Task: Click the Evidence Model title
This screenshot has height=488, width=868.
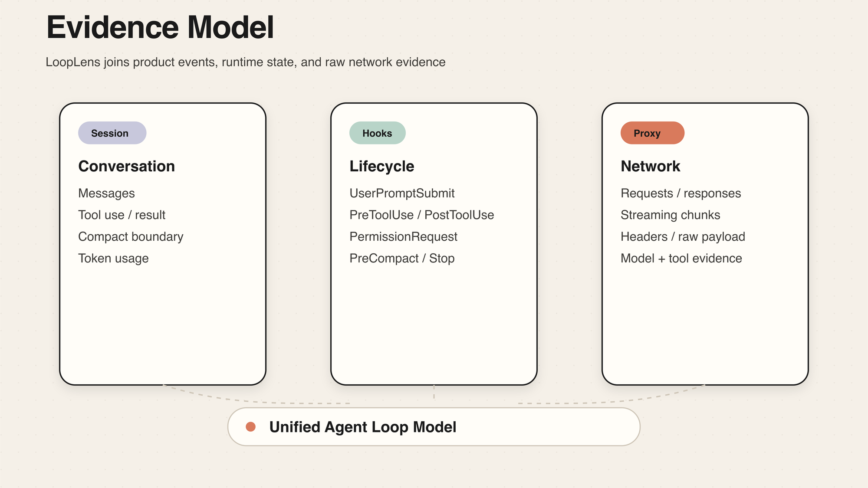Action: [x=160, y=27]
